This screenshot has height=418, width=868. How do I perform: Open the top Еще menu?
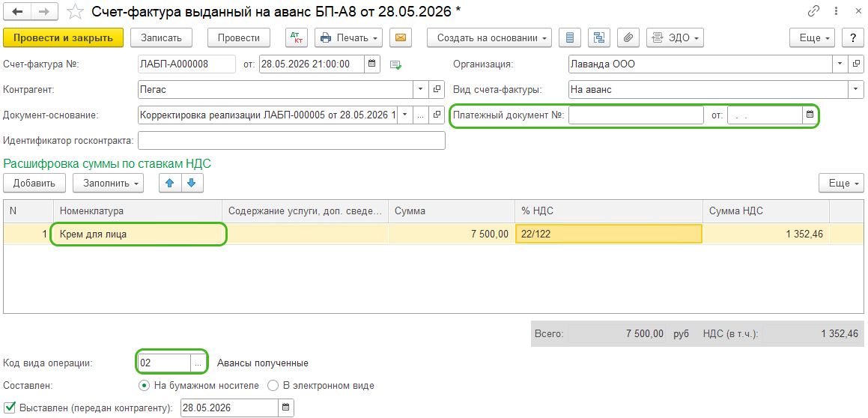coord(812,37)
